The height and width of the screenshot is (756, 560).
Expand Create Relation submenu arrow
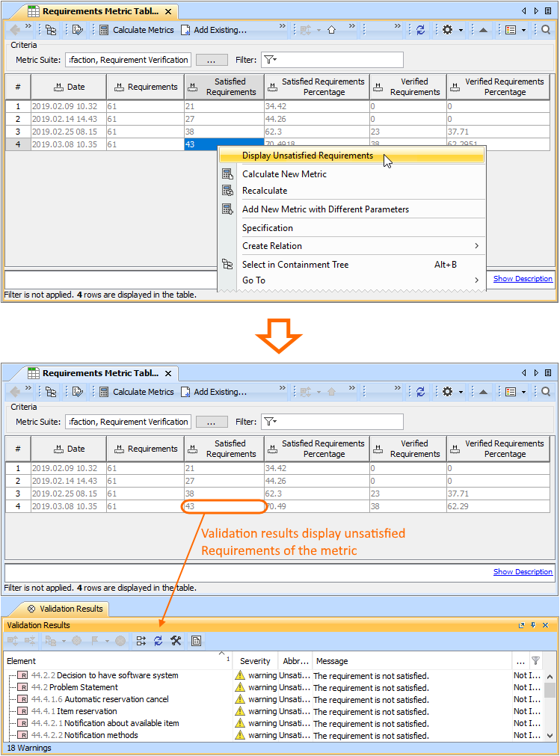click(476, 246)
